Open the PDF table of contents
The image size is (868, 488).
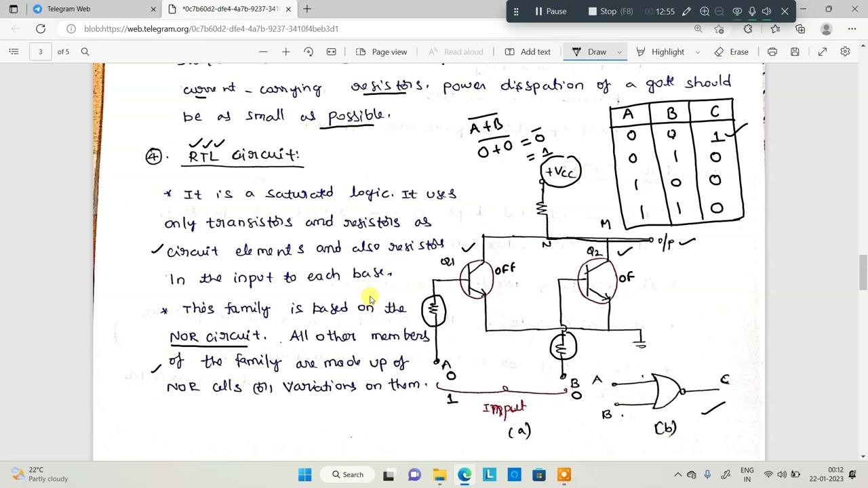[14, 52]
